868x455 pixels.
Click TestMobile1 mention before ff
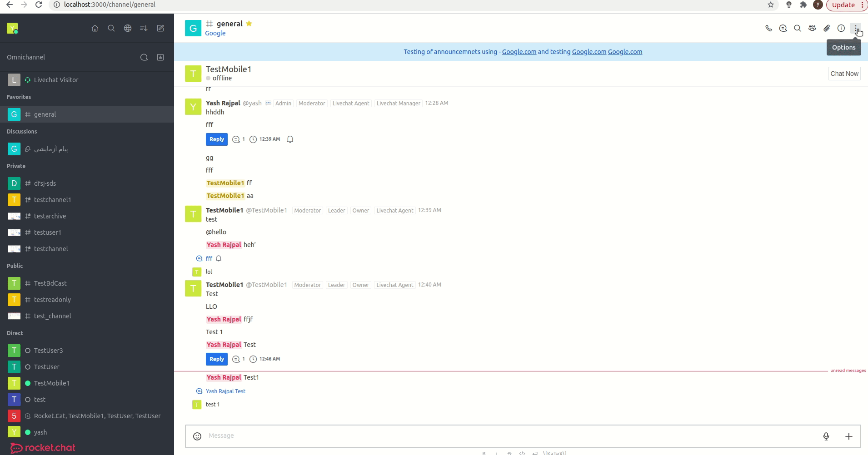(225, 183)
